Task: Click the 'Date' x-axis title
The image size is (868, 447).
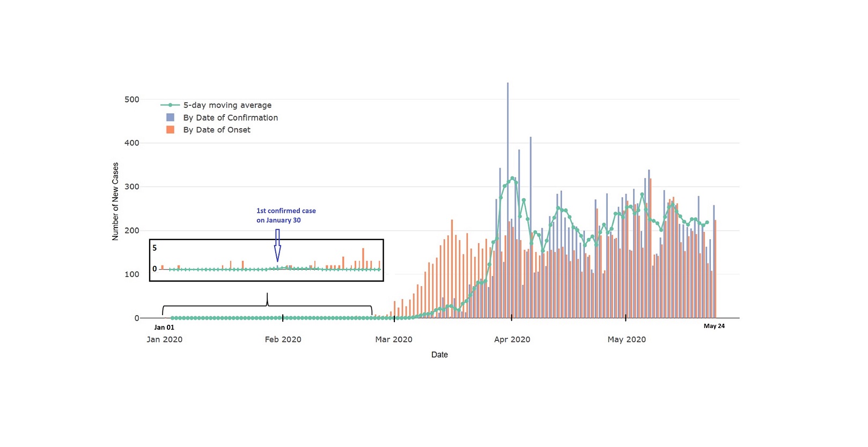Action: [x=439, y=355]
